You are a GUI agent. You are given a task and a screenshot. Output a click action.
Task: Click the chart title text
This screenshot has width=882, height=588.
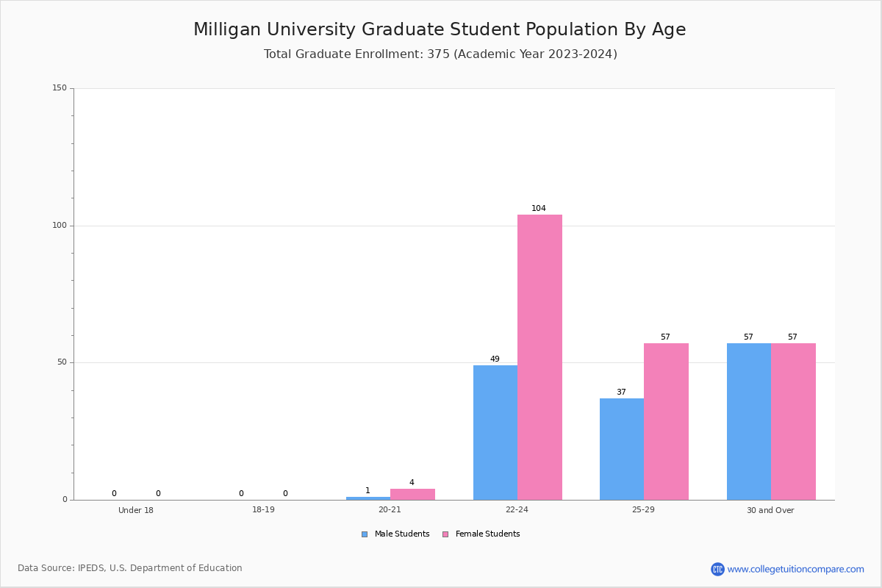click(440, 29)
